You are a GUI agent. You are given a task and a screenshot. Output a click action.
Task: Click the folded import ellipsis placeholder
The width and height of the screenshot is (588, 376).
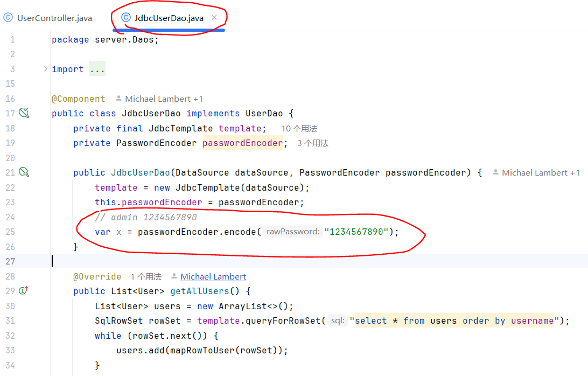coord(97,69)
